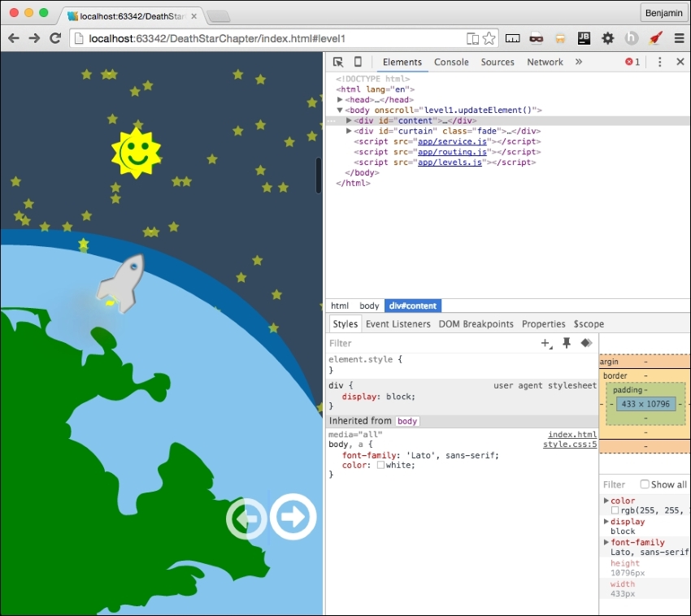Click the red error count indicator
The image size is (691, 616).
(x=632, y=62)
